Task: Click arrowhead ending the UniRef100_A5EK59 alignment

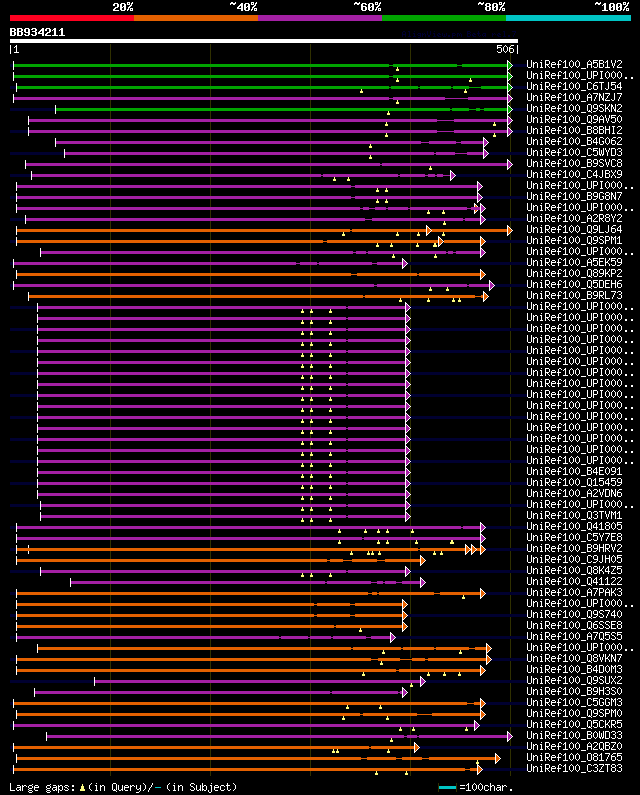Action: coord(405,264)
